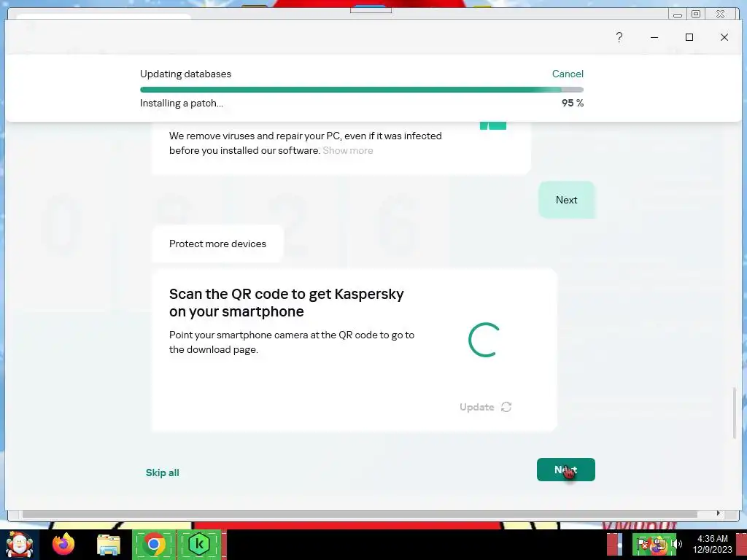Click the Scan the QR code heading
The height and width of the screenshot is (560, 747).
tap(286, 303)
